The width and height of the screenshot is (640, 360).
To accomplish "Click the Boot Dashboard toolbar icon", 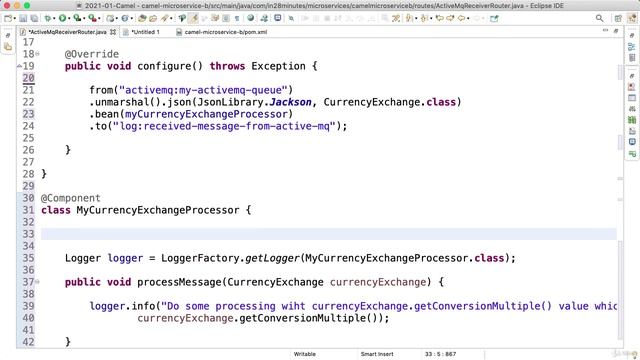I will click(x=264, y=18).
